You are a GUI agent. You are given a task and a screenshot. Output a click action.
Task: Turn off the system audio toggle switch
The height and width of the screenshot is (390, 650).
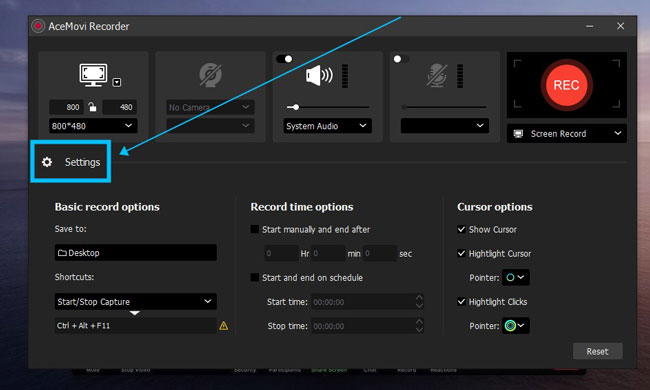[284, 59]
